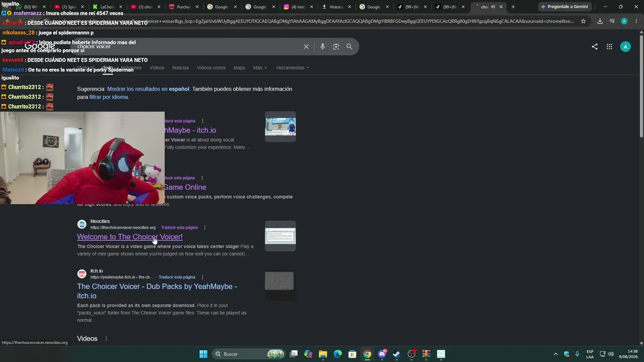The image size is (644, 362).
Task: Open File Explorer from the taskbar
Action: (x=323, y=354)
